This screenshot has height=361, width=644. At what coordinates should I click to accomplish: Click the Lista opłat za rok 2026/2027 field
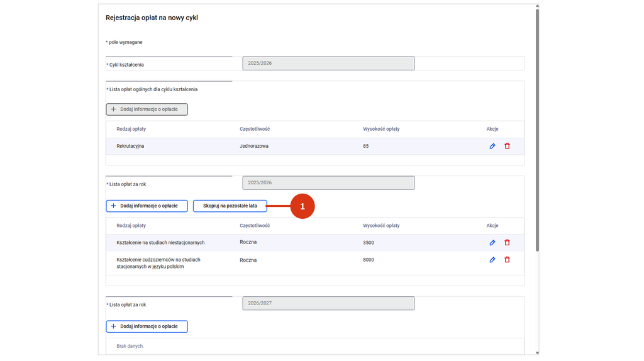point(328,303)
